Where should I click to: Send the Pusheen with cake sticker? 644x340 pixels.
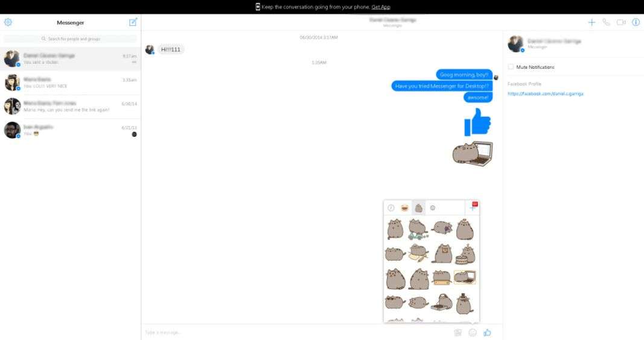click(x=465, y=254)
